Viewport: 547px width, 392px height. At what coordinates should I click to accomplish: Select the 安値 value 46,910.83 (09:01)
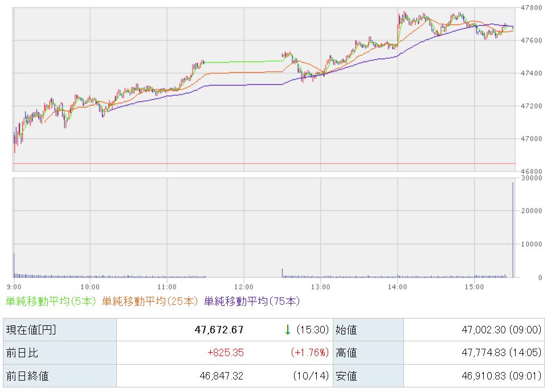(500, 376)
